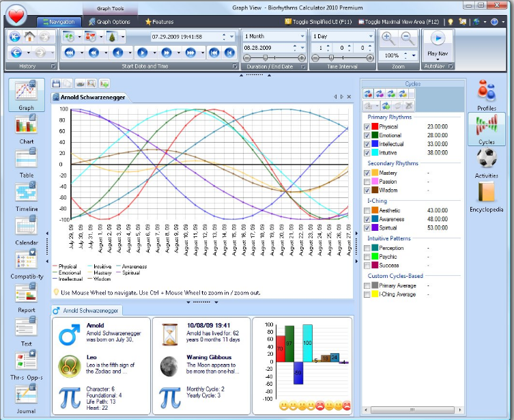This screenshot has height=420, width=514.
Task: Jump to the first date button
Action: [x=214, y=53]
